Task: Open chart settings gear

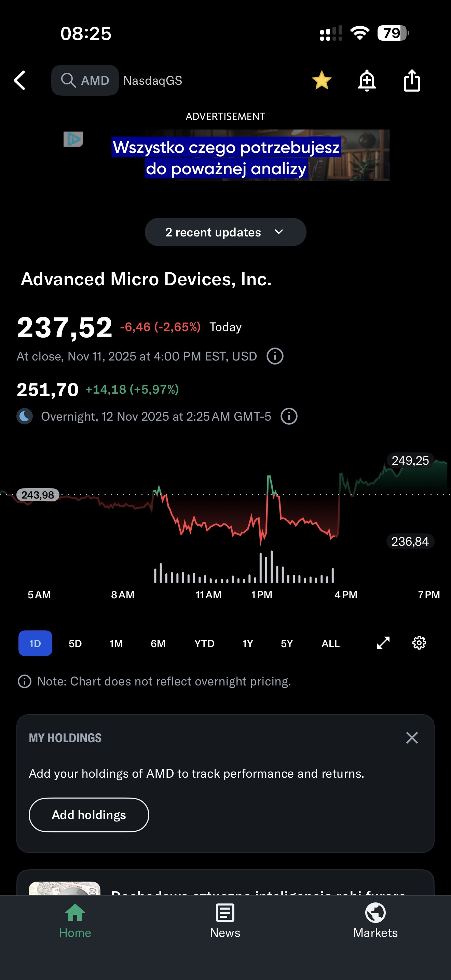Action: (x=419, y=643)
